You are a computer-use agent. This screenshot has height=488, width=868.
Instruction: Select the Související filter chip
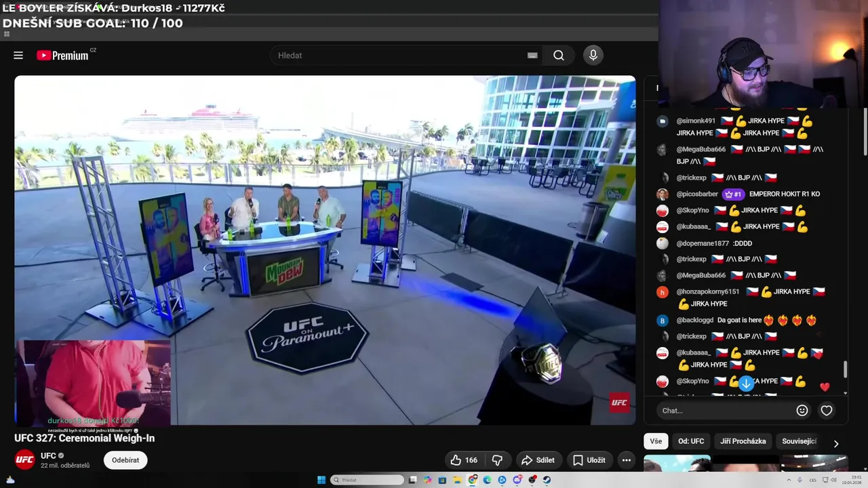800,441
